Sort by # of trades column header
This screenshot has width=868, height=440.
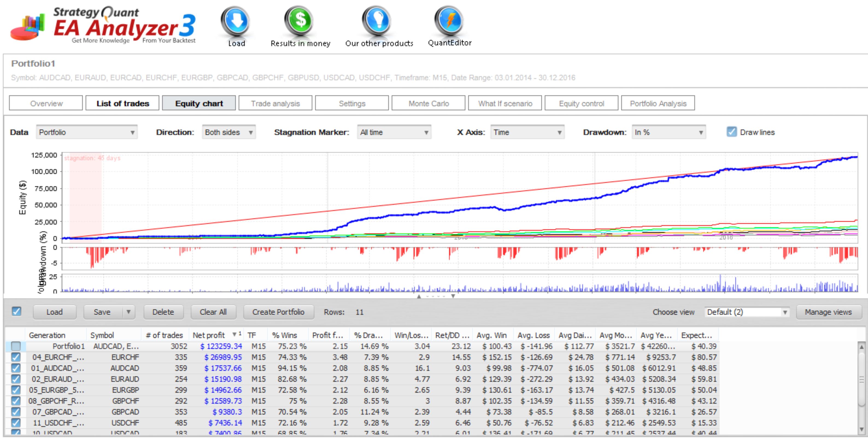(x=165, y=335)
